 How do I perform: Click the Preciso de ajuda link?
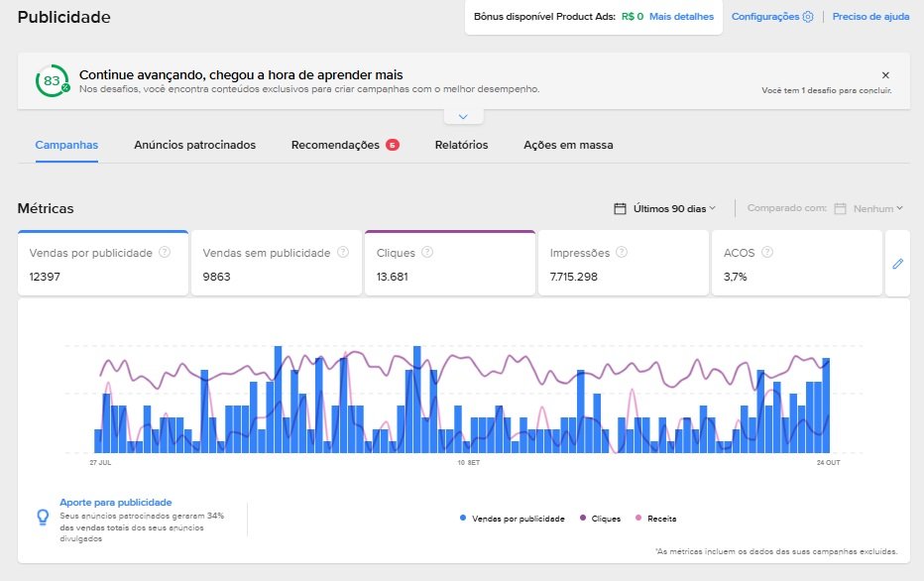pos(870,17)
